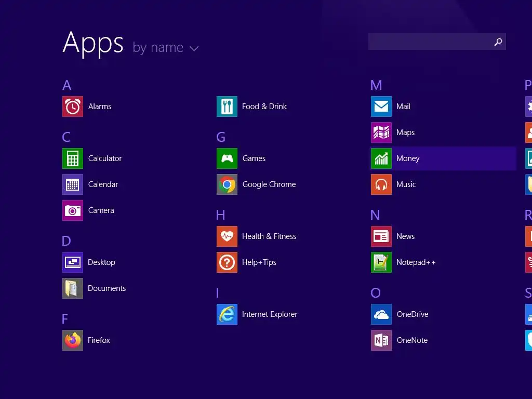Select the letter N group header
This screenshot has height=399, width=532.
pyautogui.click(x=375, y=215)
